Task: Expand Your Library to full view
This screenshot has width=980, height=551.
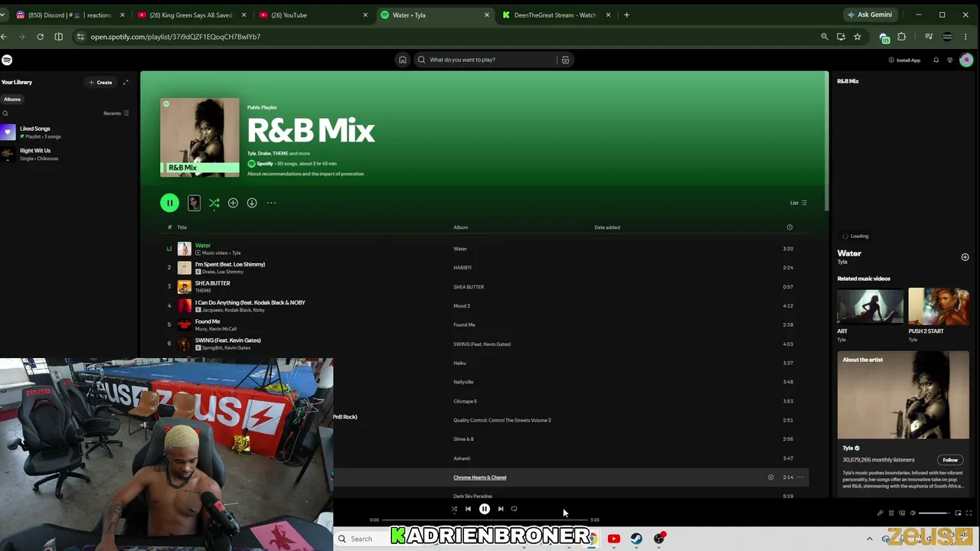Action: click(126, 82)
